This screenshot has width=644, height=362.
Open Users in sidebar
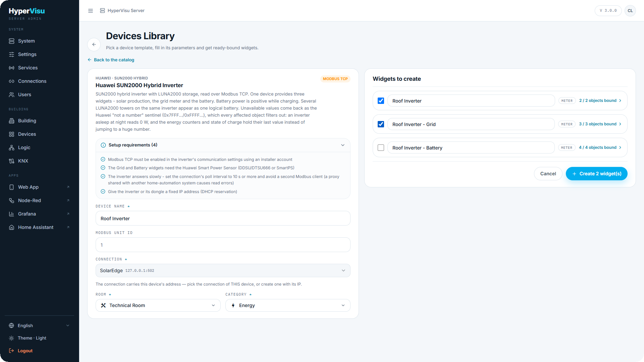40,95
